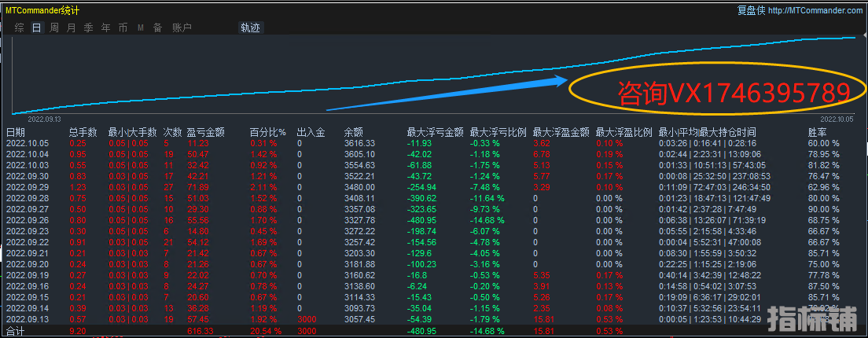868x338 pixels.
Task: Sort by the 日期 date column header
Action: [x=16, y=132]
